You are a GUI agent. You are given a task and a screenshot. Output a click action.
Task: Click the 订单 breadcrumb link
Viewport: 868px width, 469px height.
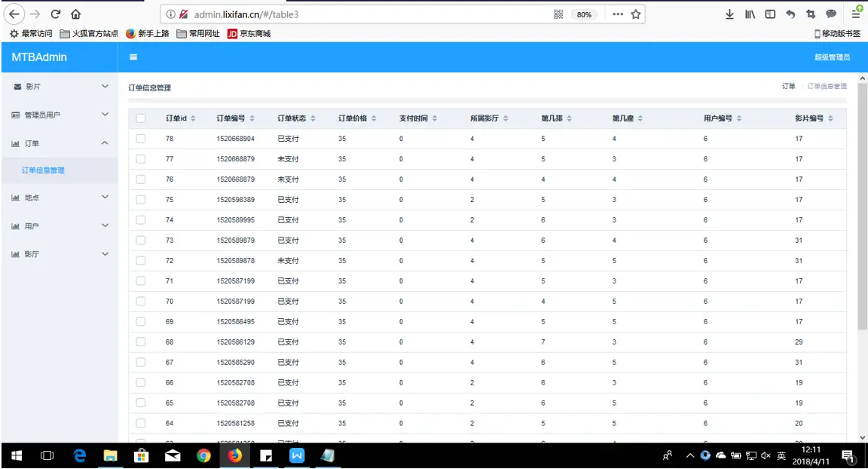point(788,87)
